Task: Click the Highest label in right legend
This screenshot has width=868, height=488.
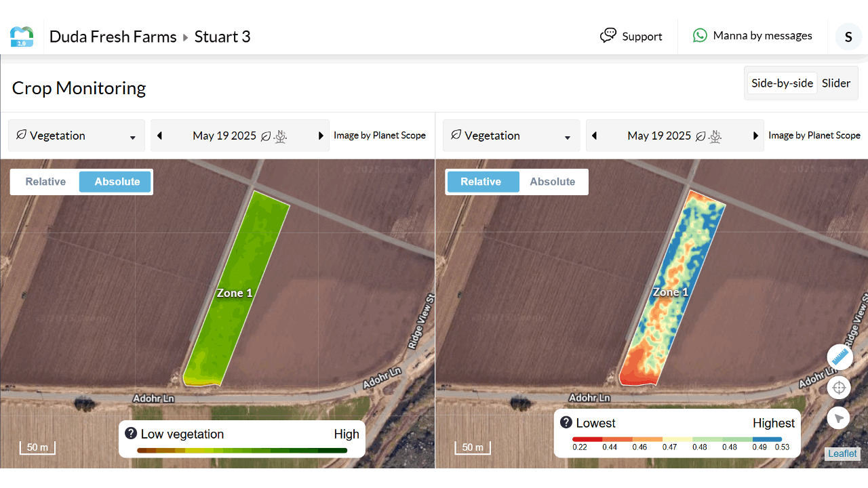Action: pos(774,423)
